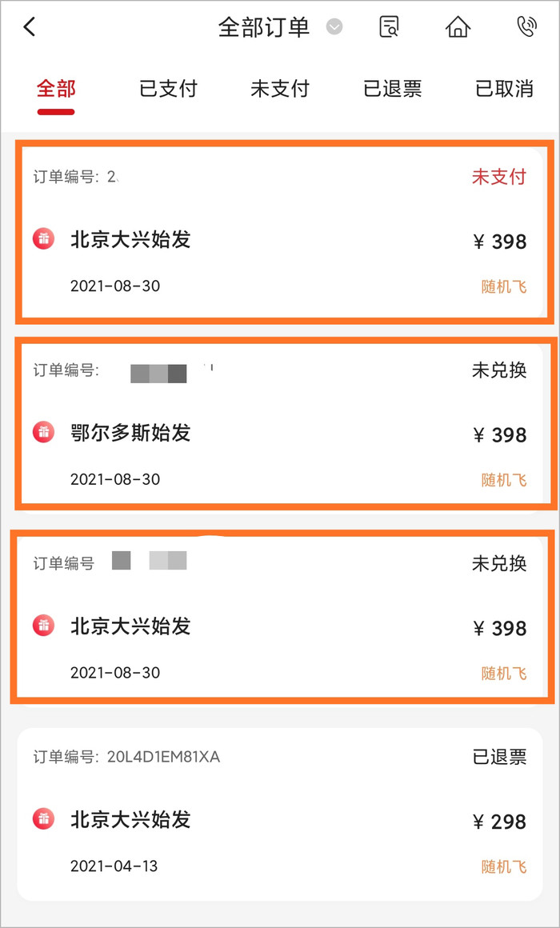Open the order search icon
The width and height of the screenshot is (560, 928).
point(389,27)
